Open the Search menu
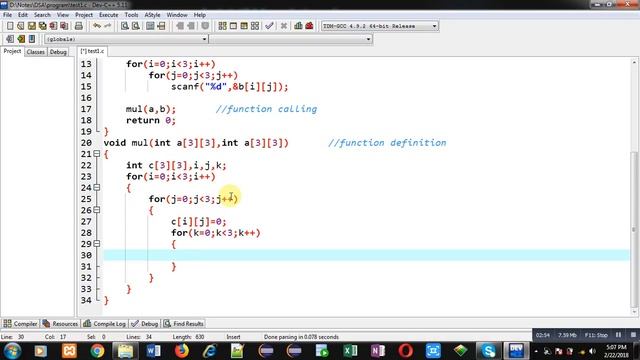 click(42, 15)
